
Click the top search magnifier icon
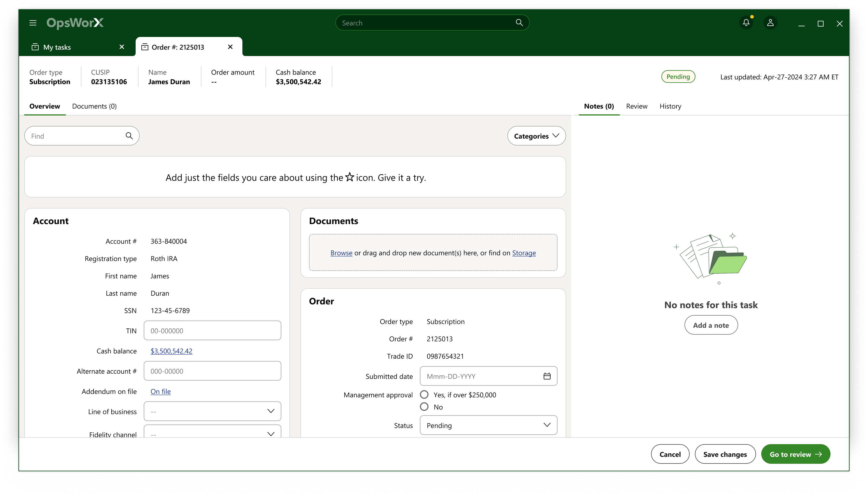519,23
